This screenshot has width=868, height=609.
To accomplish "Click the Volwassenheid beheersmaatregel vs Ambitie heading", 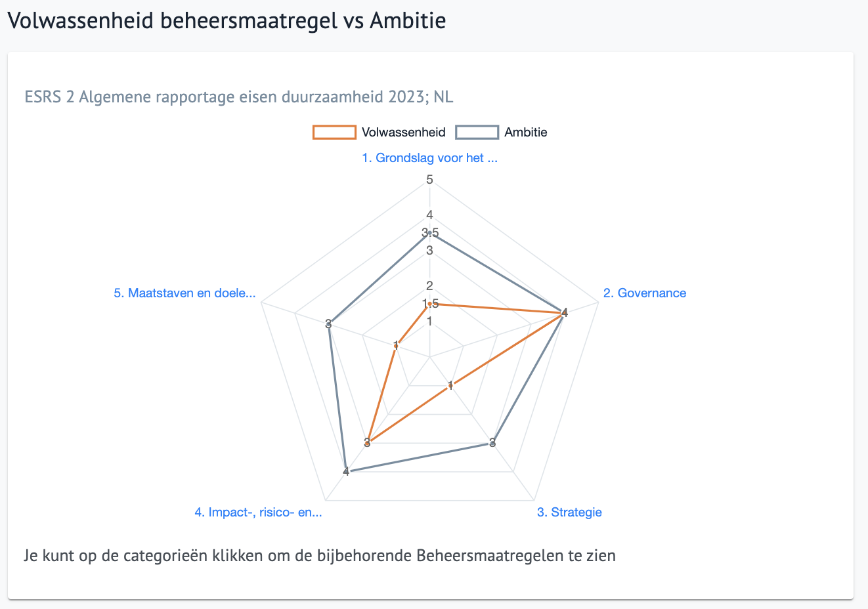I will click(227, 20).
